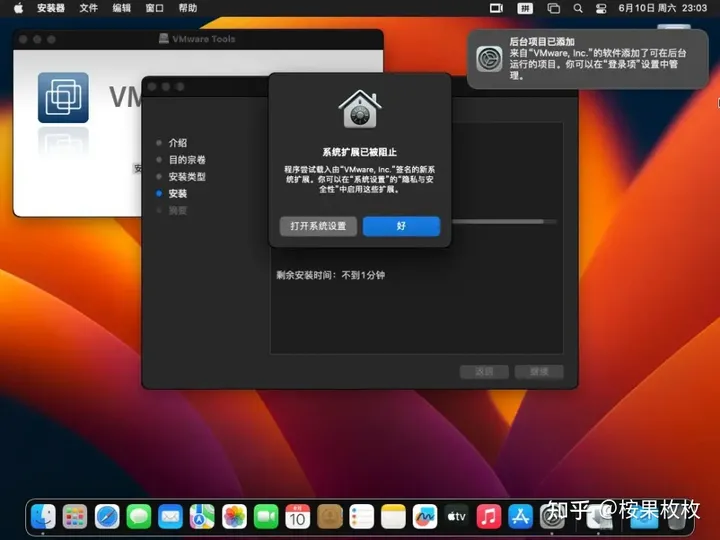The width and height of the screenshot is (720, 540).
Task: Click the screen recording menu bar icon
Action: point(496,8)
